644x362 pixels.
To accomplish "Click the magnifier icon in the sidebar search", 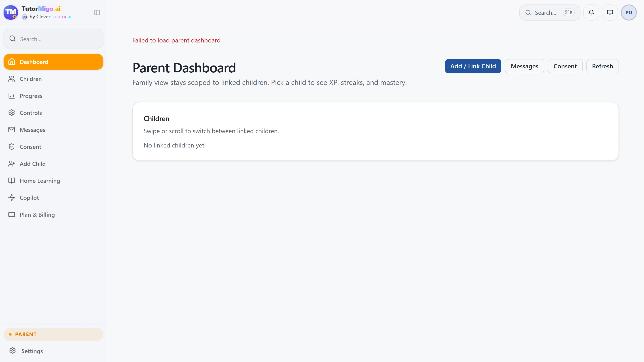I will click(x=13, y=38).
